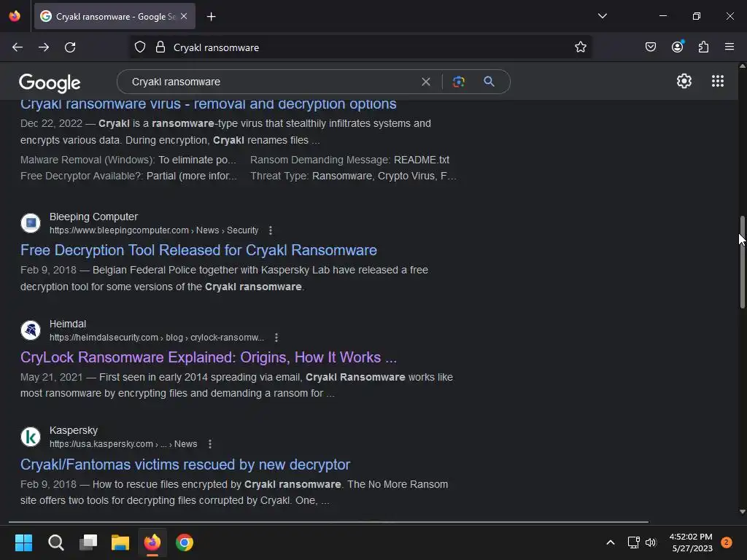Click the Heimdal site favicon
747x560 pixels.
pyautogui.click(x=31, y=330)
